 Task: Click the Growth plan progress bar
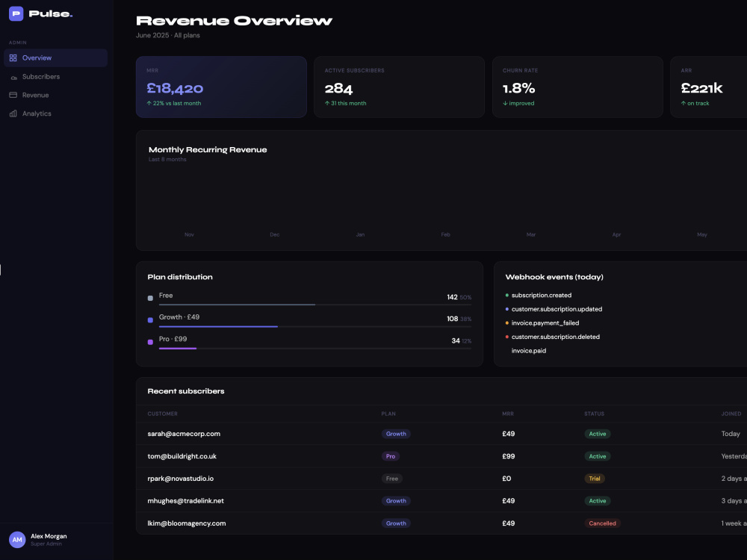(315, 327)
